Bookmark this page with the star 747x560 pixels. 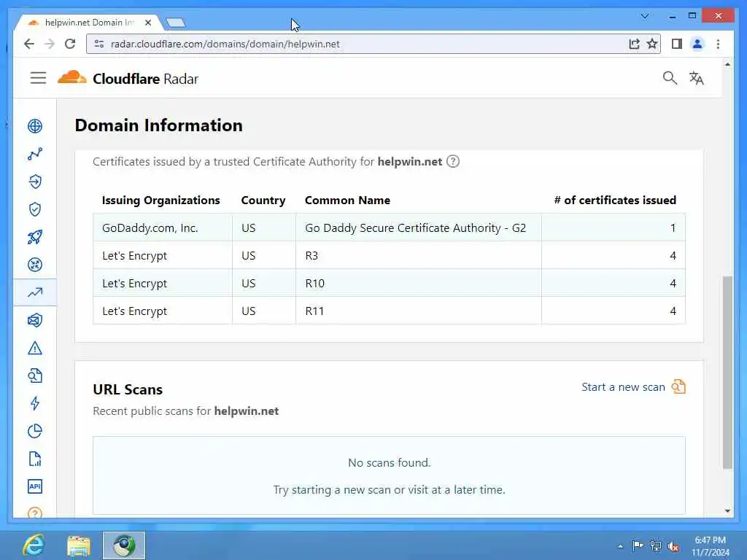(652, 44)
